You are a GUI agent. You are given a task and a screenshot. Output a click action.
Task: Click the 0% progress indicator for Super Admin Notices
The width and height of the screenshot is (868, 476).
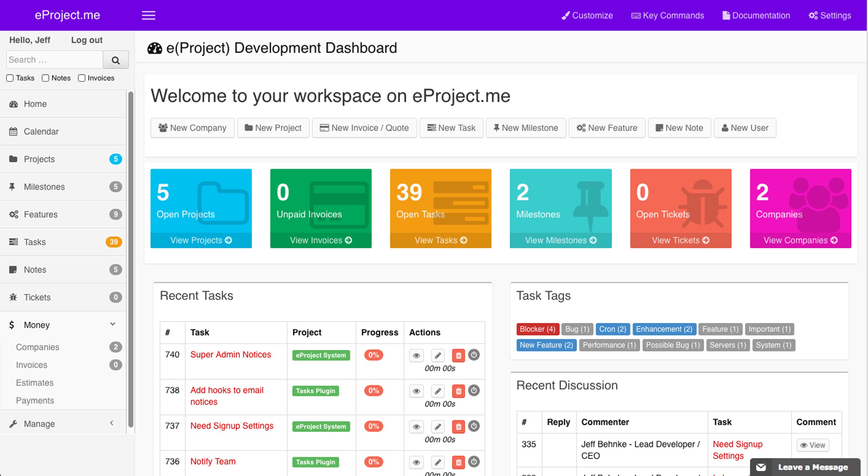click(x=373, y=355)
